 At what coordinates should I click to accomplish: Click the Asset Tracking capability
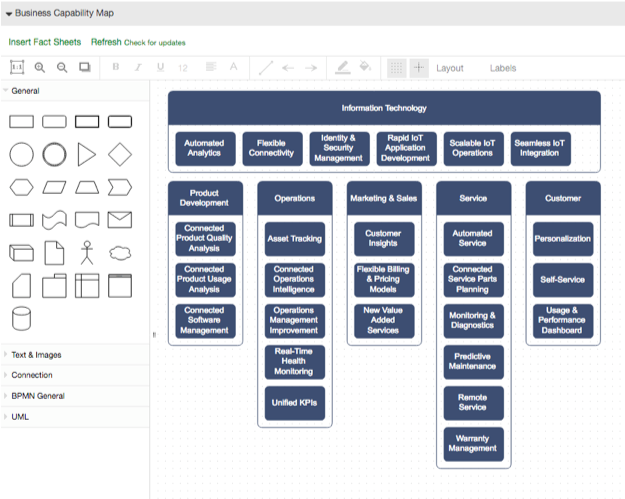click(x=295, y=239)
